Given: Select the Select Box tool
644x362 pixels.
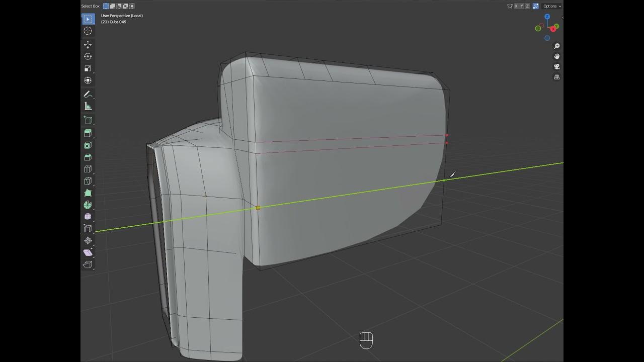Looking at the screenshot, I should coord(88,19).
